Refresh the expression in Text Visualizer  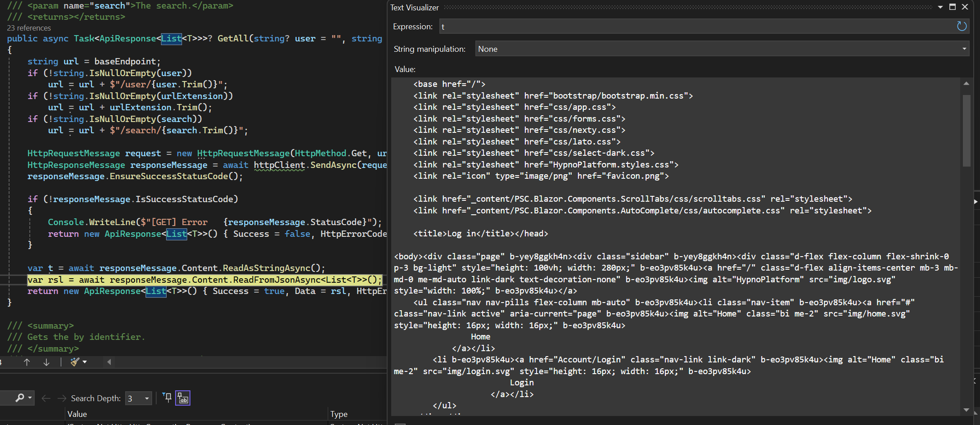pos(962,27)
